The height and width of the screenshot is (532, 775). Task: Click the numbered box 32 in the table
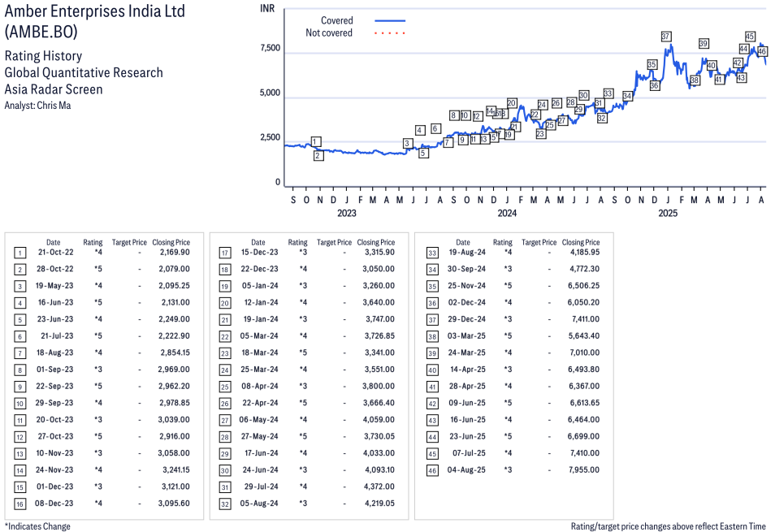tap(225, 504)
